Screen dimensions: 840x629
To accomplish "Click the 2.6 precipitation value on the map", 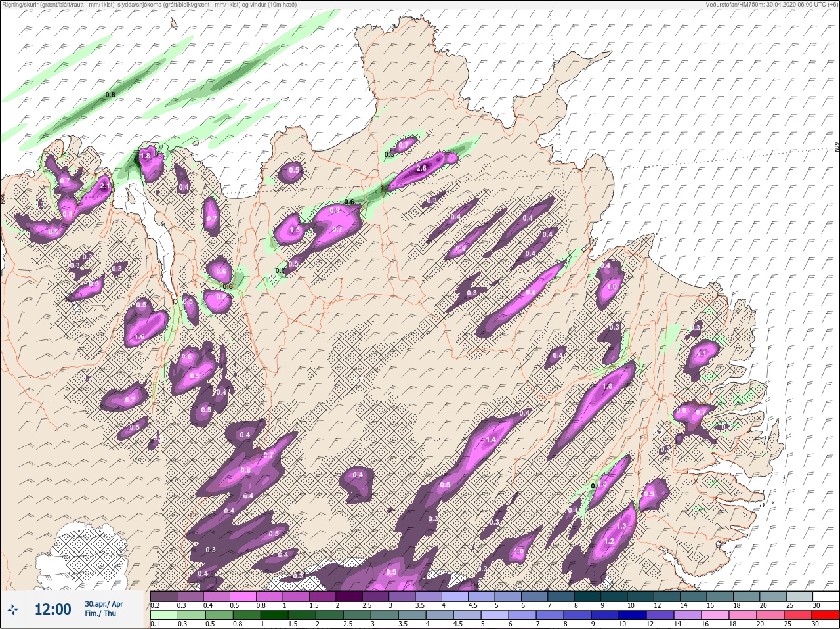I will coord(421,168).
